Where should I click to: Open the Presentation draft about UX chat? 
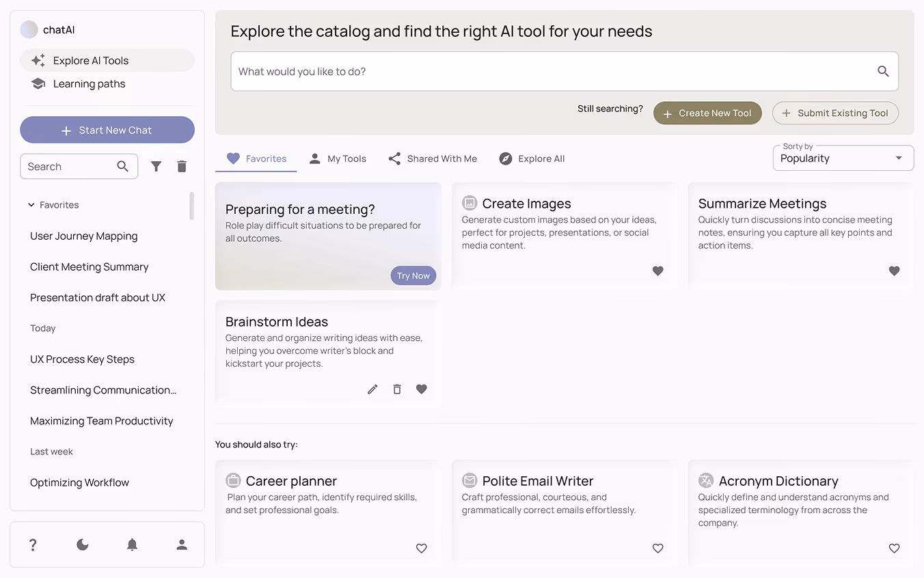point(98,297)
